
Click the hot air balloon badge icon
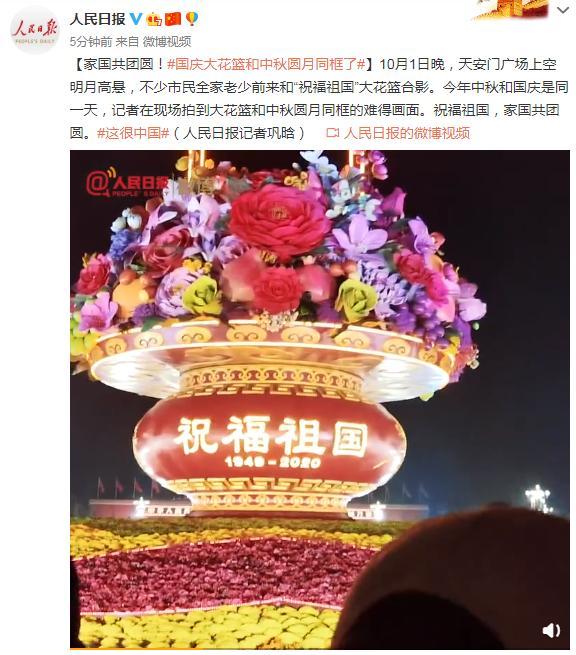click(x=191, y=19)
